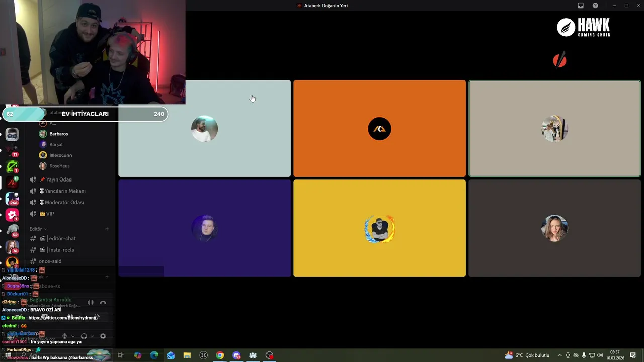Open the Copilot taskbar icon

pyautogui.click(x=138, y=355)
